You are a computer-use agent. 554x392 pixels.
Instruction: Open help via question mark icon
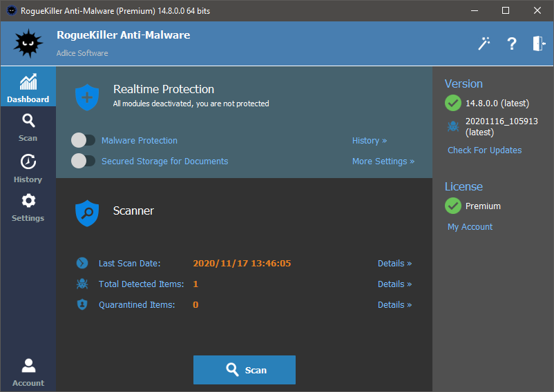point(512,43)
